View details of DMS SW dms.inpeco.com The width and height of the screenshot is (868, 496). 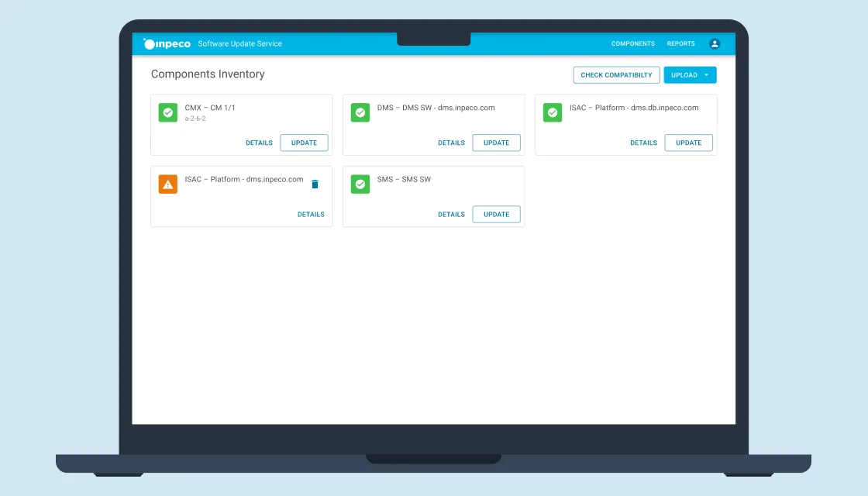[x=451, y=143]
